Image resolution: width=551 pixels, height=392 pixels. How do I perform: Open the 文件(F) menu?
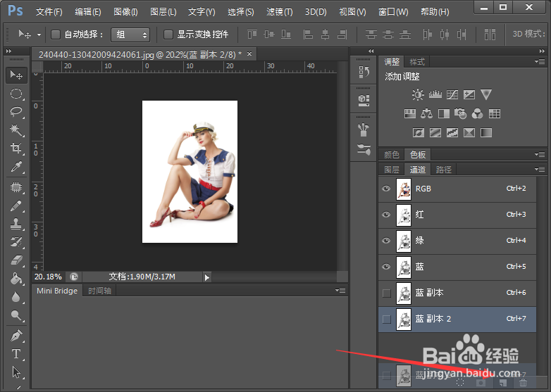[49, 12]
